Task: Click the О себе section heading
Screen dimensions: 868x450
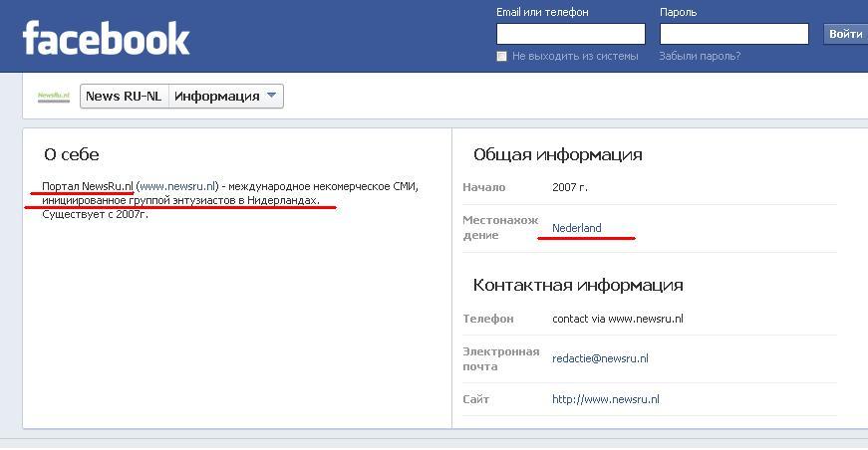Action: point(71,154)
